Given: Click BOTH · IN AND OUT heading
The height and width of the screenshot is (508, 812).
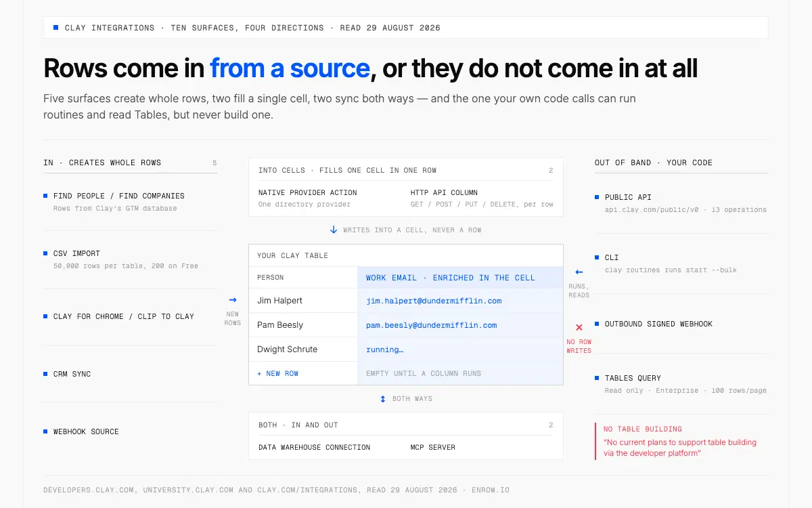Looking at the screenshot, I should point(298,425).
